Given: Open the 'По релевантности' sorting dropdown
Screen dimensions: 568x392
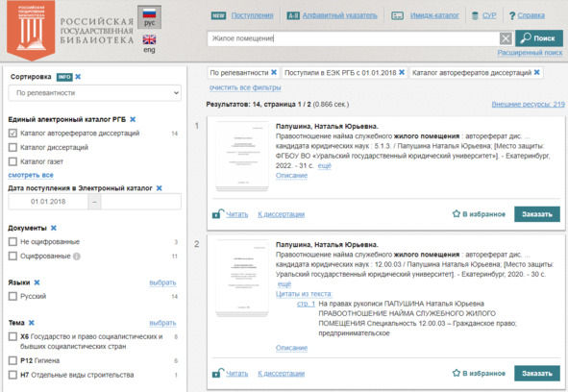Looking at the screenshot, I should pyautogui.click(x=95, y=93).
